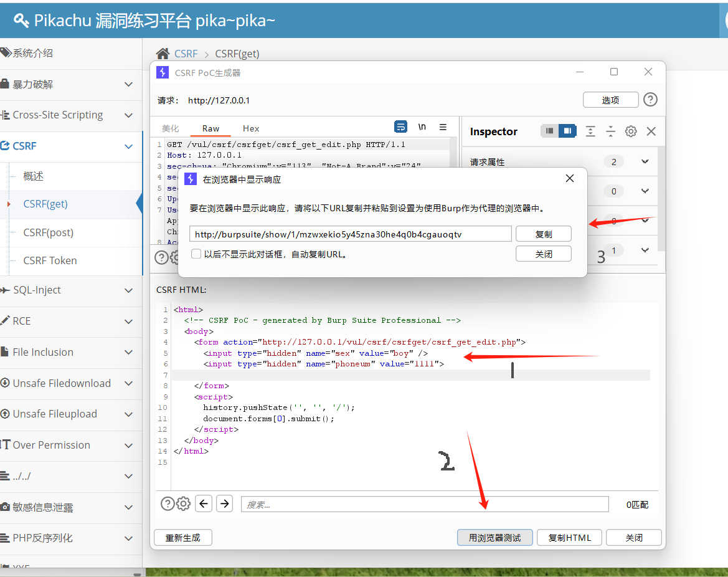Click 复制 to copy the Burp URL
The image size is (728, 577).
coord(544,234)
